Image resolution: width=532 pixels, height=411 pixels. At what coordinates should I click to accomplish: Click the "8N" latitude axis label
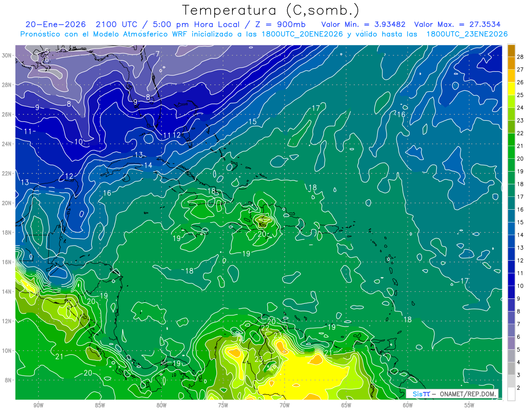pyautogui.click(x=9, y=380)
